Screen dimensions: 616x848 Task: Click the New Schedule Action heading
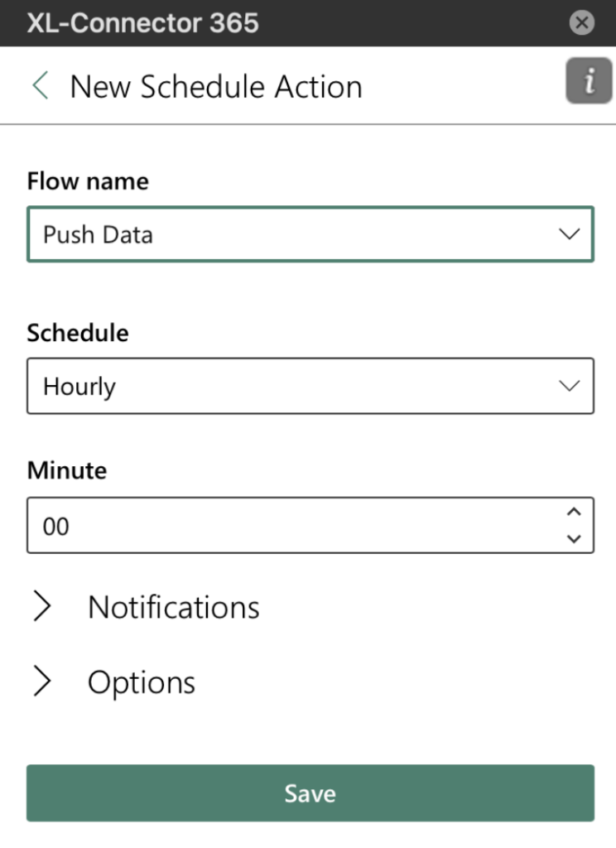click(216, 86)
